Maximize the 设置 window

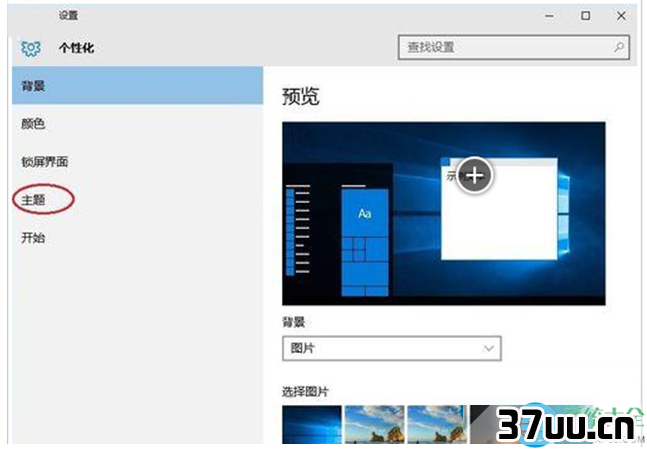[x=585, y=16]
